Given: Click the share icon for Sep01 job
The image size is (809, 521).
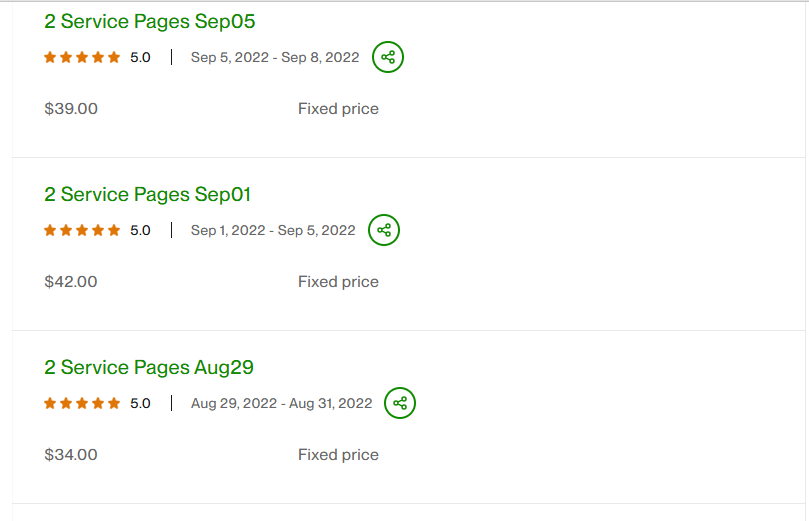Looking at the screenshot, I should 384,230.
